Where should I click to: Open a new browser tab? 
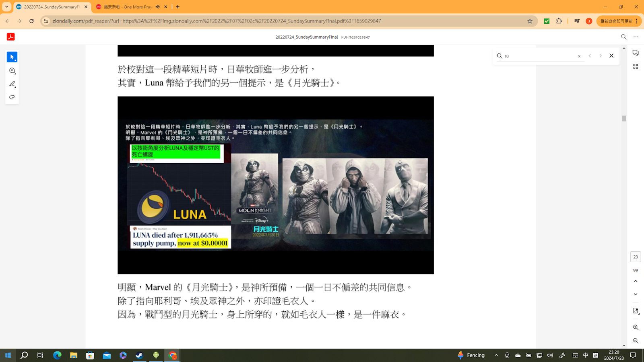(x=178, y=7)
